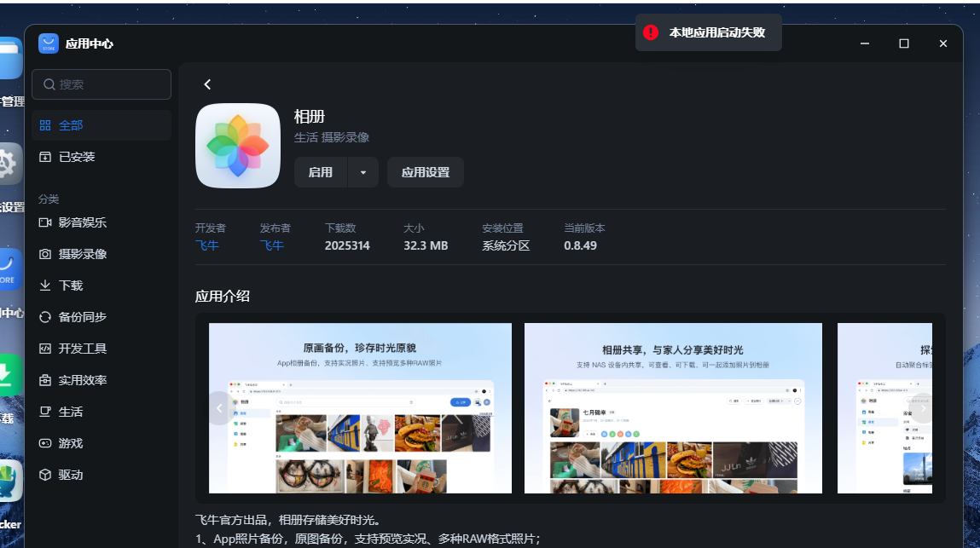Open the 原画备份 screenshot thumbnail
The width and height of the screenshot is (980, 548).
click(360, 408)
